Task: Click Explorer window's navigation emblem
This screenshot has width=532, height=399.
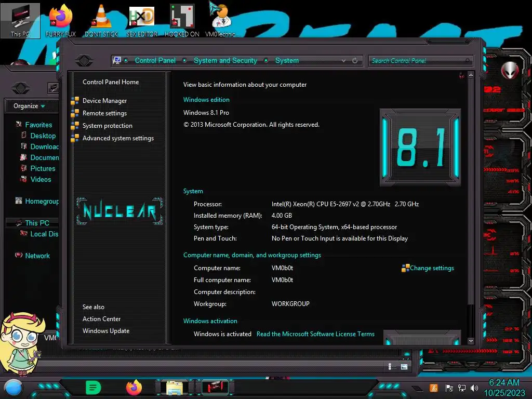Action: pos(21,88)
